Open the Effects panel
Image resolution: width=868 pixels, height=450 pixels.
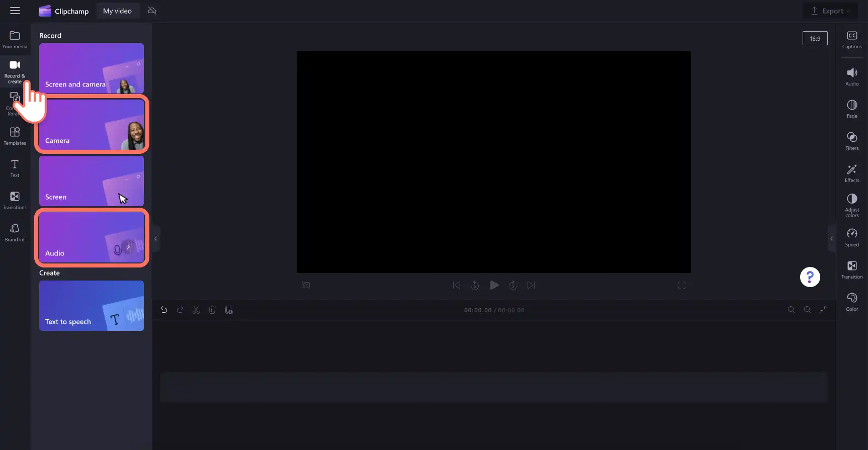(x=852, y=173)
